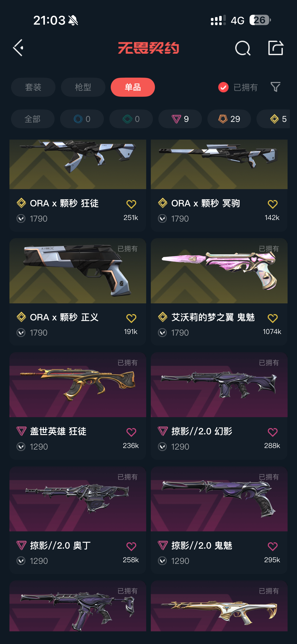Open the filter funnel icon
Image resolution: width=297 pixels, height=644 pixels.
point(275,87)
